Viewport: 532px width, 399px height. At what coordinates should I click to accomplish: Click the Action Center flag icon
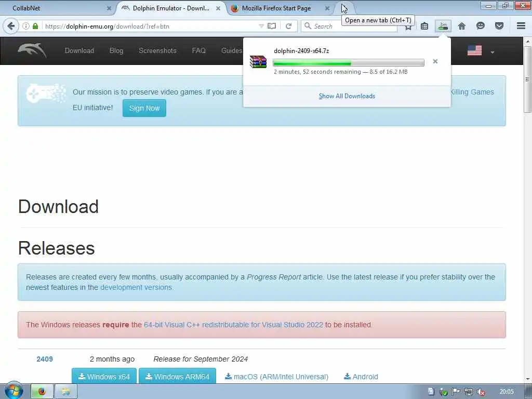(456, 392)
